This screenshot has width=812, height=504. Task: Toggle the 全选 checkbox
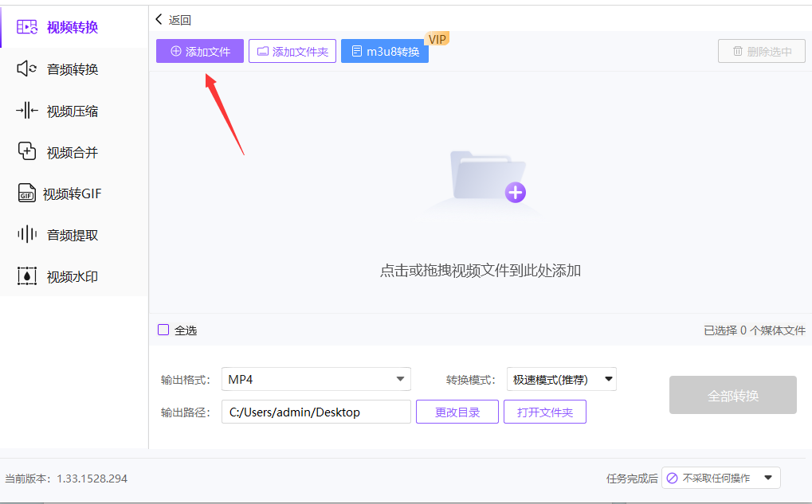163,330
